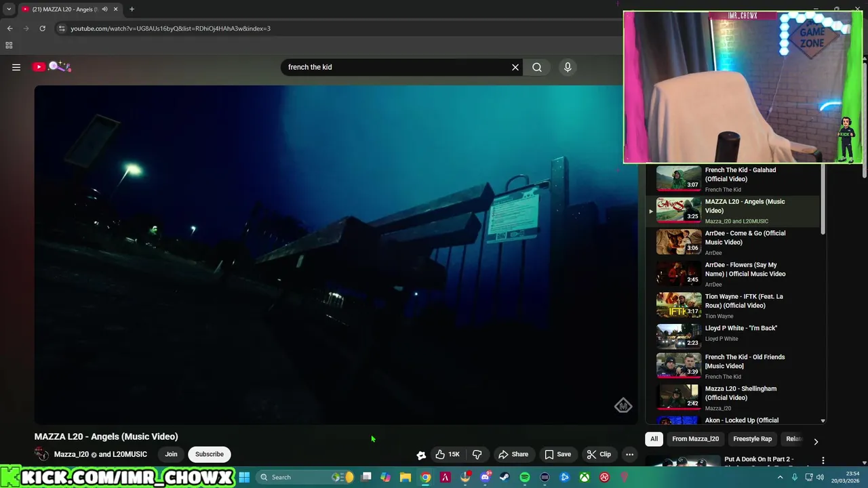868x488 pixels.
Task: Mute tab using the speaker icon
Action: point(104,9)
